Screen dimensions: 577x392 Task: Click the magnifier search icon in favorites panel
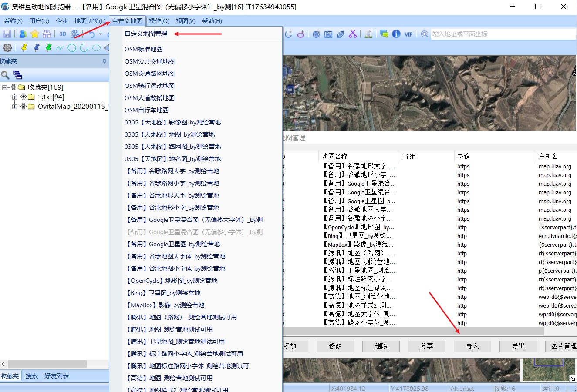click(5, 75)
